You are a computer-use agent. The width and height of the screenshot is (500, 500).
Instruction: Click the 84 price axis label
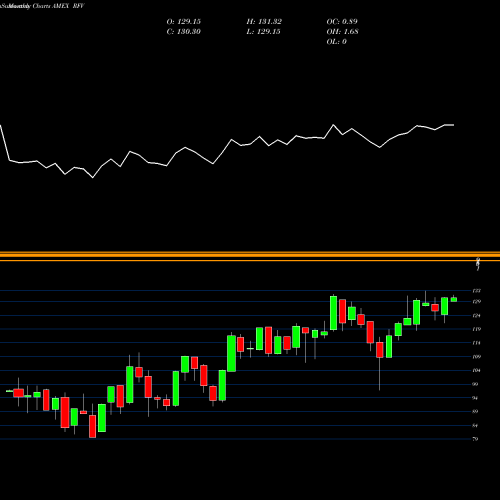click(x=476, y=426)
